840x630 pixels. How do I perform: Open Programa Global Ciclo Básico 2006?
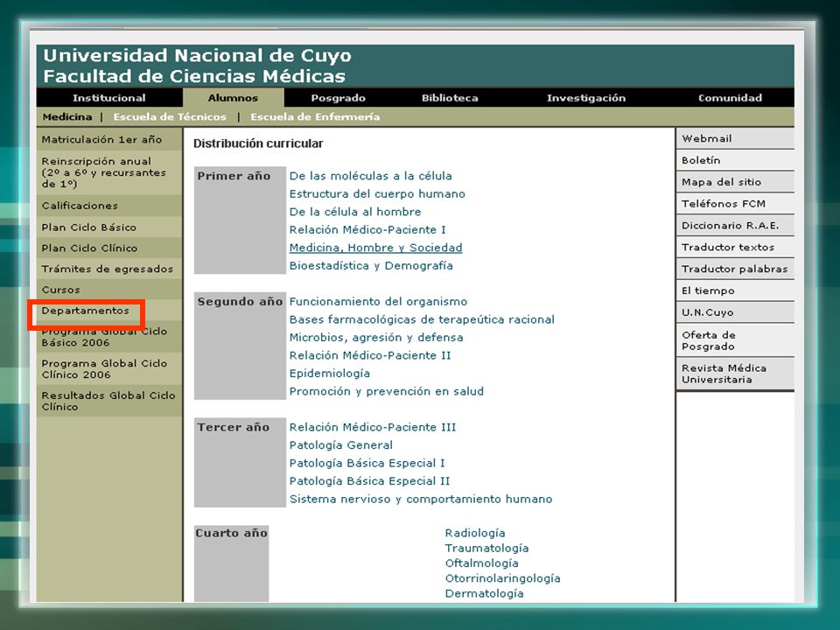(x=109, y=337)
